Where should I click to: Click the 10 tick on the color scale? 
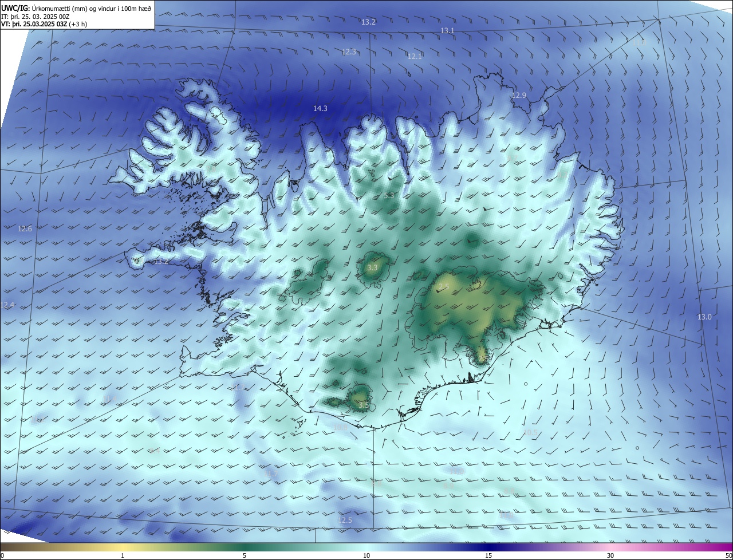coord(366,555)
